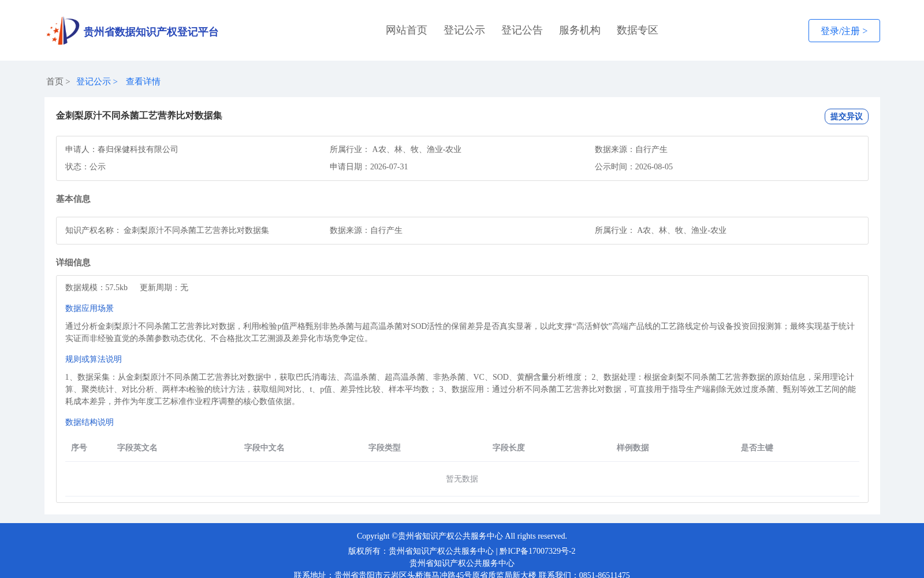Image resolution: width=924 pixels, height=578 pixels.
Task: Click the 登录/注册 button
Action: coord(844,31)
